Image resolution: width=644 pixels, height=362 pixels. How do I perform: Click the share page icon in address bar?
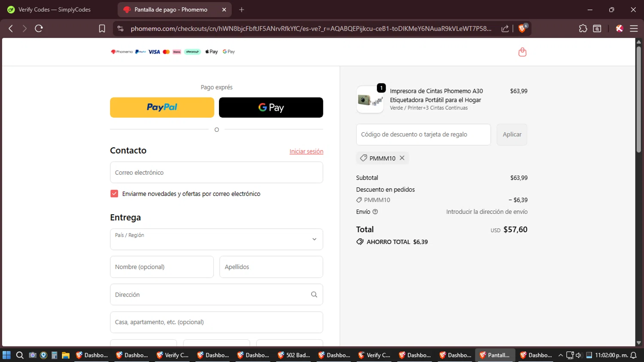point(505,28)
